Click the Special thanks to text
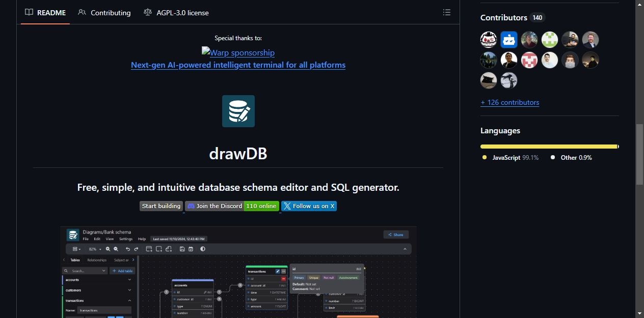Screen dimensions: 644x318 238,38
